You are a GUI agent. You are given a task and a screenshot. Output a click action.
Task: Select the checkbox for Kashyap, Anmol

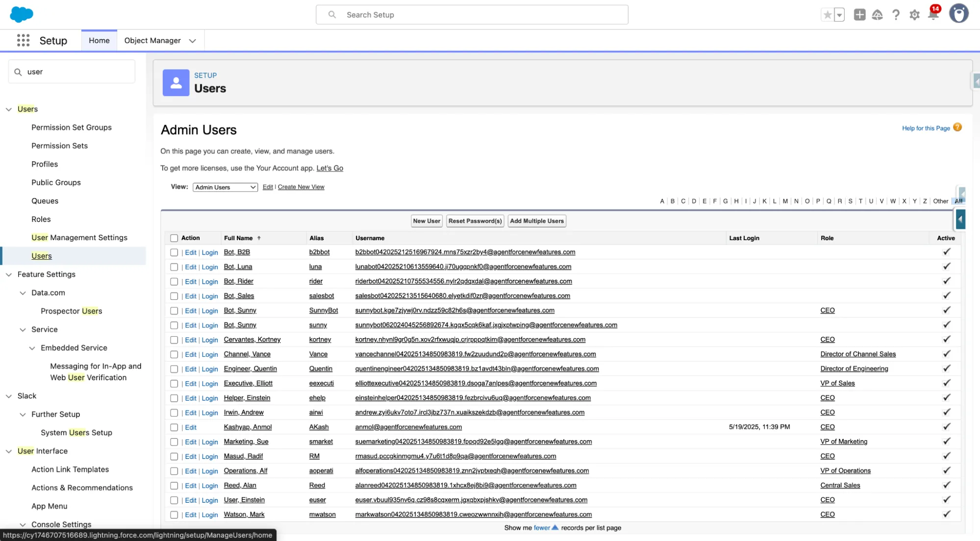(174, 427)
